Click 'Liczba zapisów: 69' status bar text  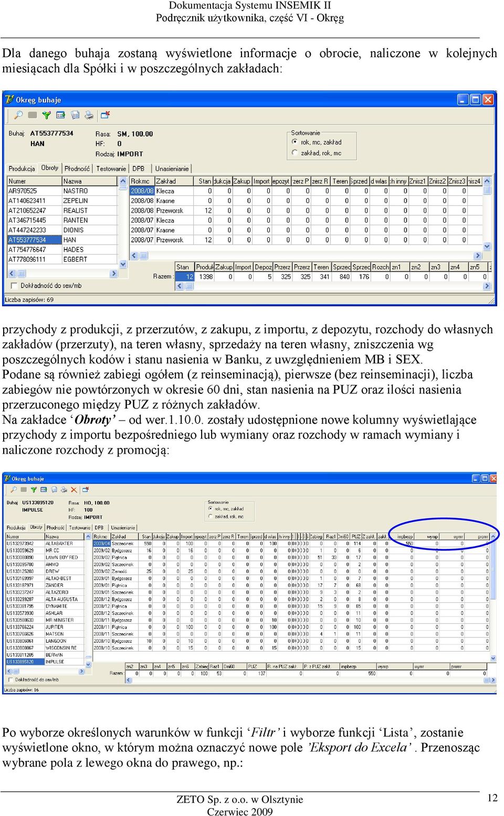(x=29, y=300)
